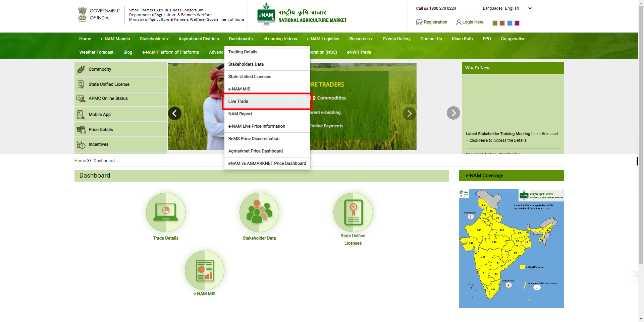
Task: Expand the Stakeholders menu
Action: pyautogui.click(x=154, y=39)
